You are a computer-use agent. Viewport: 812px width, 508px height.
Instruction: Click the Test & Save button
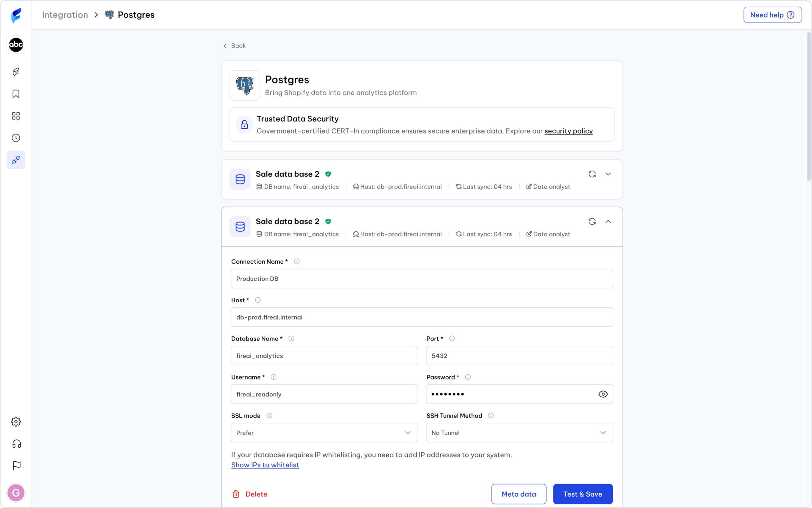point(583,494)
